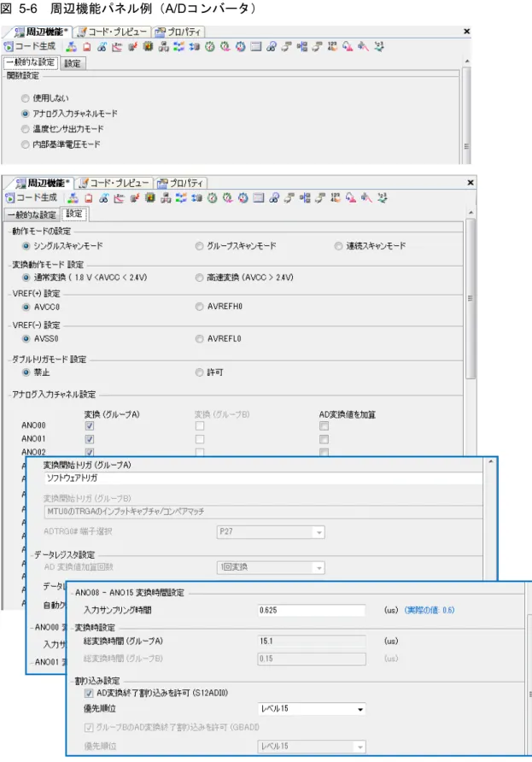Screen dimensions: 532x762
Task: Click 入力サンプリング時間 field showing 0.625
Action: pyautogui.click(x=312, y=611)
